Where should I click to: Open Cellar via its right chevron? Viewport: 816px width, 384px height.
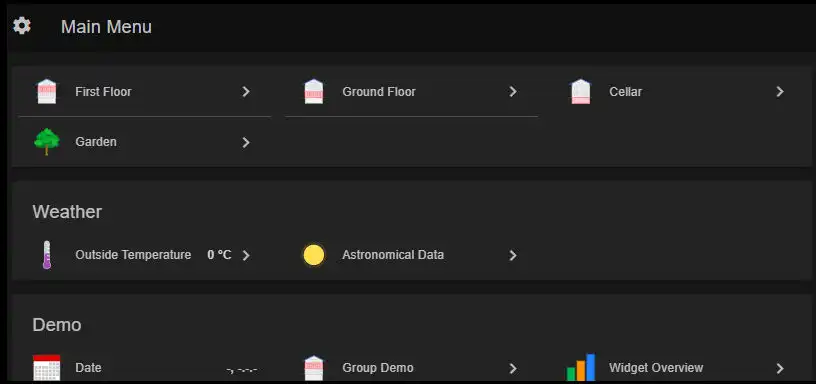tap(780, 92)
